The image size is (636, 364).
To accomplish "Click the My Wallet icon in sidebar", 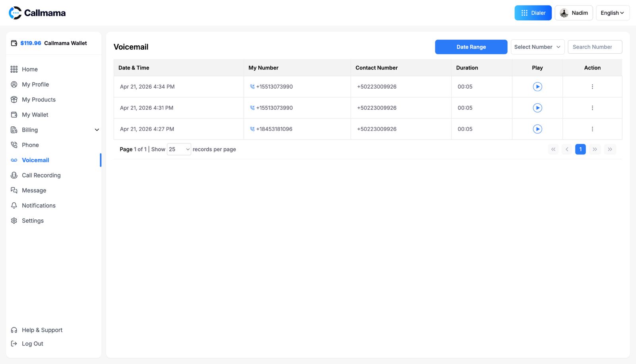I will pos(14,114).
